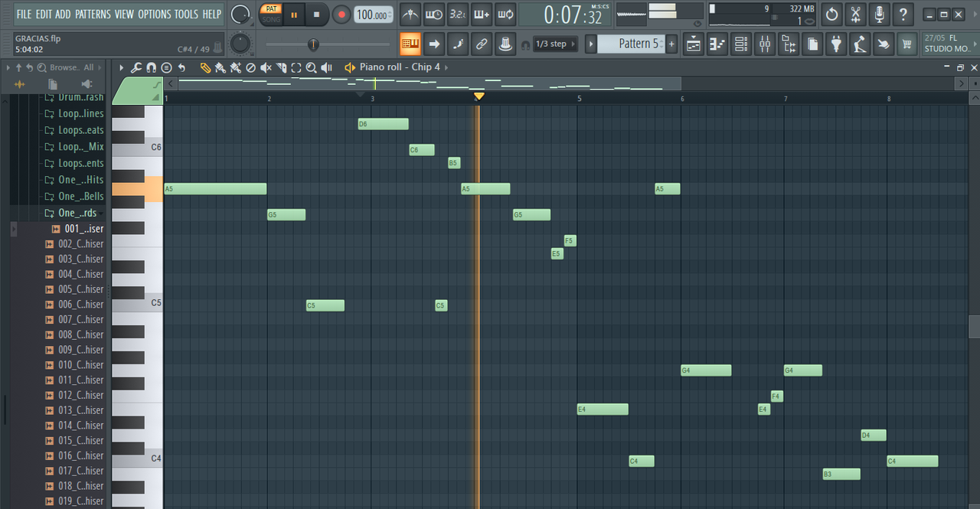Toggle the metronome icon

(x=410, y=14)
